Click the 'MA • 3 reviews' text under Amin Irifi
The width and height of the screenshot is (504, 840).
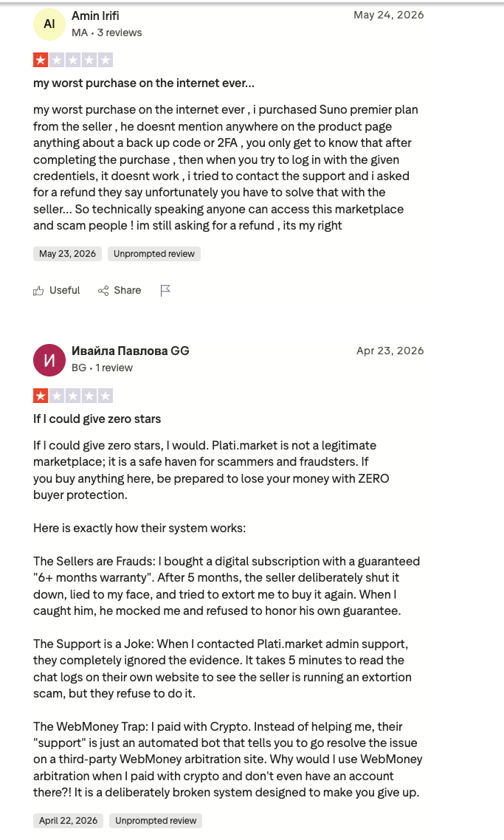(x=106, y=32)
